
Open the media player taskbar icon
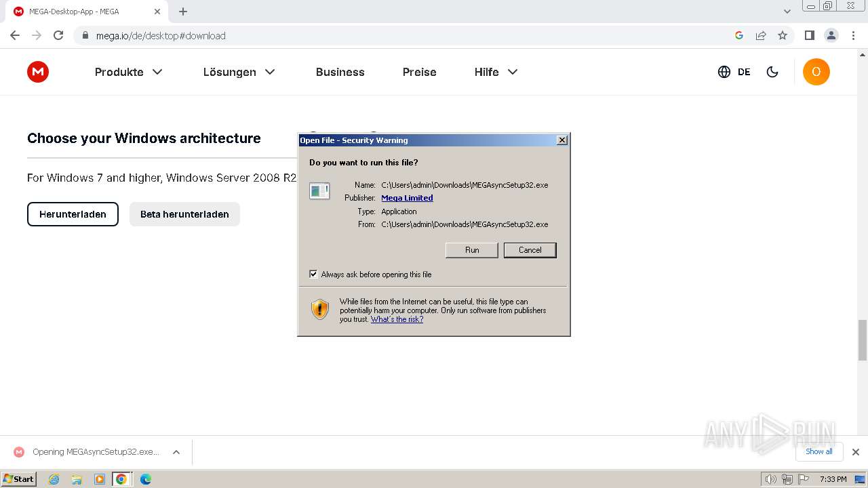coord(100,479)
